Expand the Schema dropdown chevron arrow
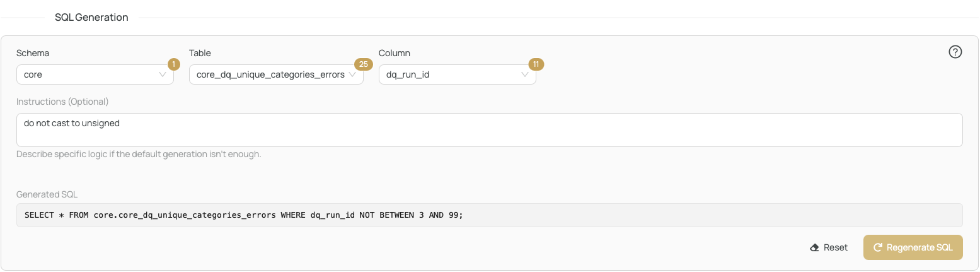The width and height of the screenshot is (980, 272). (163, 74)
